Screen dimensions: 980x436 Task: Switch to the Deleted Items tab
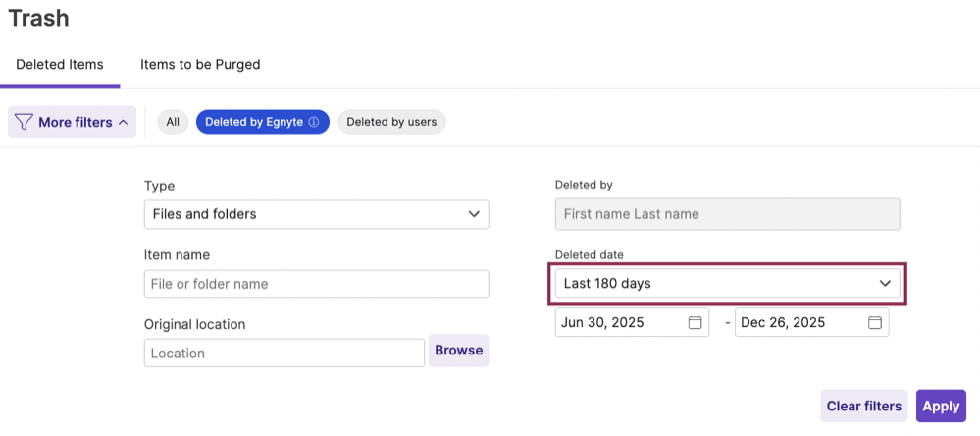(x=60, y=65)
